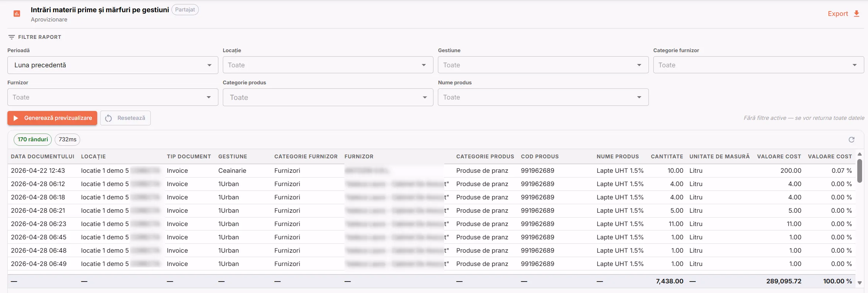The image size is (868, 293).
Task: Click the 732ms timing chip
Action: [x=68, y=139]
